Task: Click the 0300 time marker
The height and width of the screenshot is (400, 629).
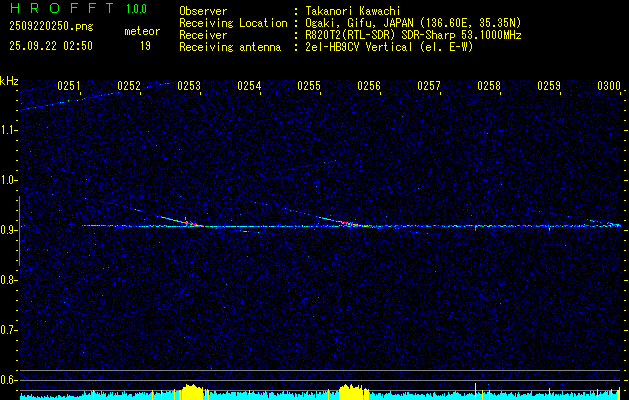Action: [x=609, y=87]
